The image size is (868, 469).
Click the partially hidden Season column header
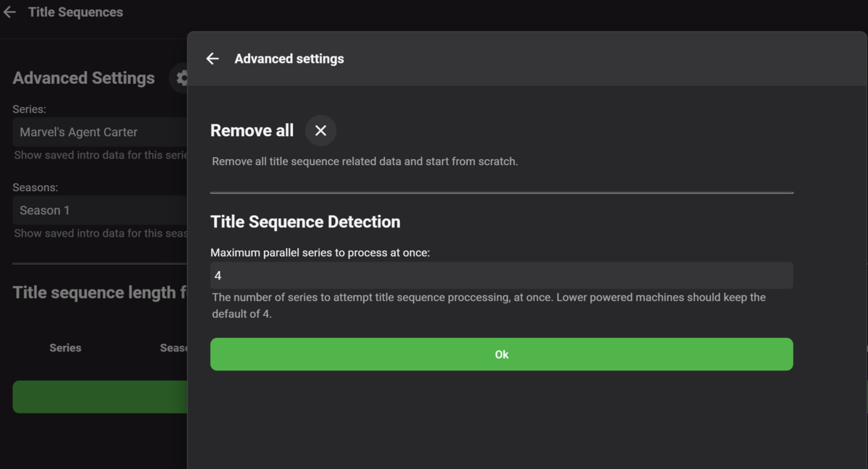coord(174,348)
